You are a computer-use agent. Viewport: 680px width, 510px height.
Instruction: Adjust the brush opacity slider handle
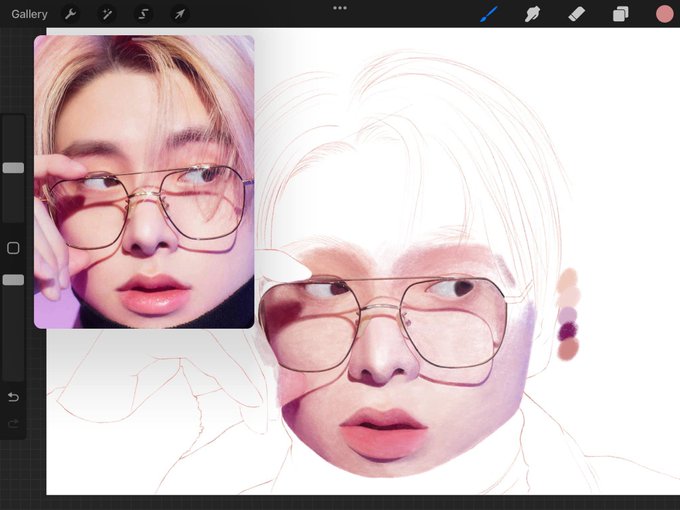pyautogui.click(x=13, y=280)
